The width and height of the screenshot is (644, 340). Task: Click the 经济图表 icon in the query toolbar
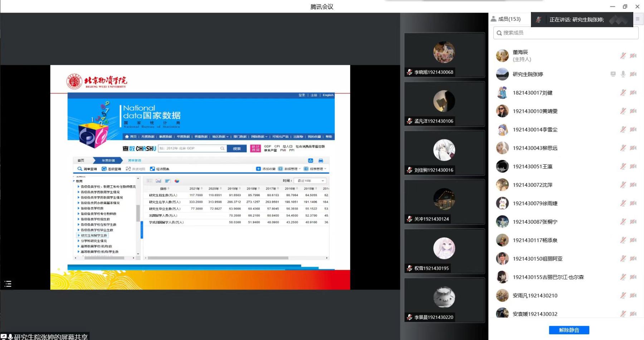(152, 169)
